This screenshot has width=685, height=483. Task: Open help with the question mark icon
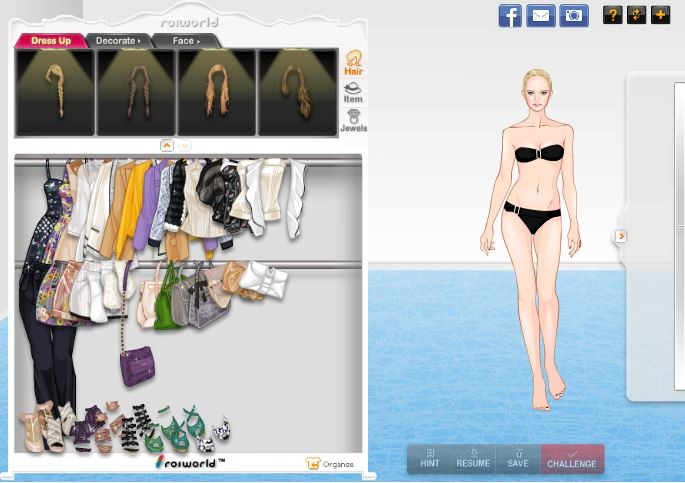coord(612,15)
